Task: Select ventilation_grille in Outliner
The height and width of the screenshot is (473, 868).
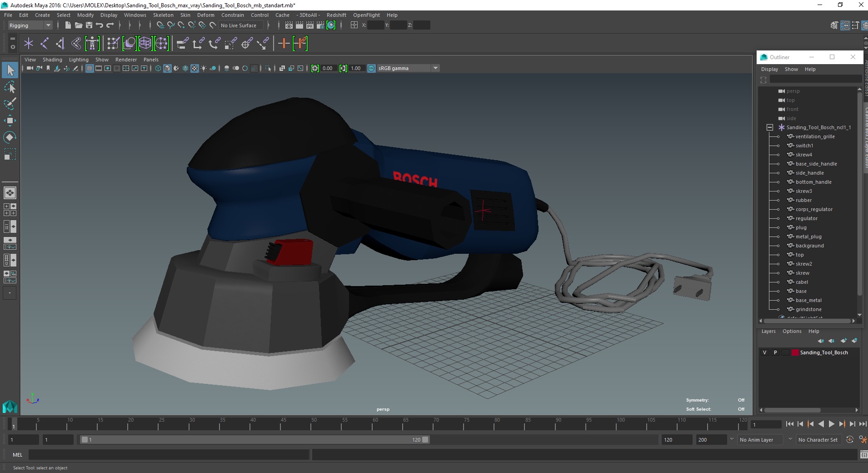Action: (x=815, y=136)
